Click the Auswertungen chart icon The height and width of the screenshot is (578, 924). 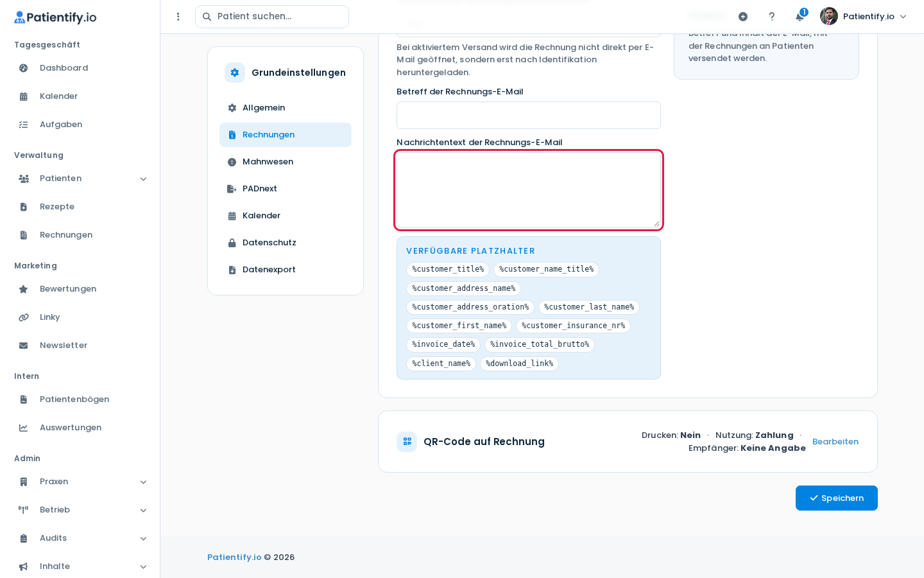point(24,428)
